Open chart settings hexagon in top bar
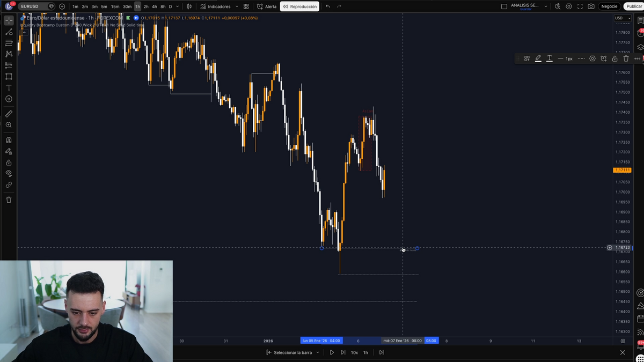 [569, 6]
